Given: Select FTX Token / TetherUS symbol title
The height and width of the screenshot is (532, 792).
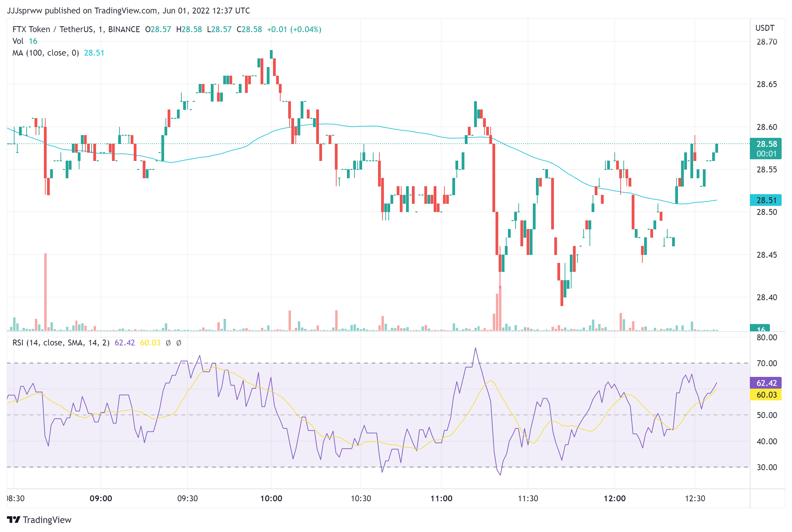Looking at the screenshot, I should pyautogui.click(x=53, y=29).
